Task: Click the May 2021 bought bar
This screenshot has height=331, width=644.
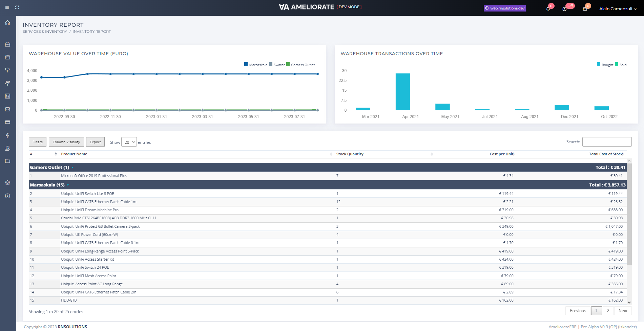Action: point(442,107)
